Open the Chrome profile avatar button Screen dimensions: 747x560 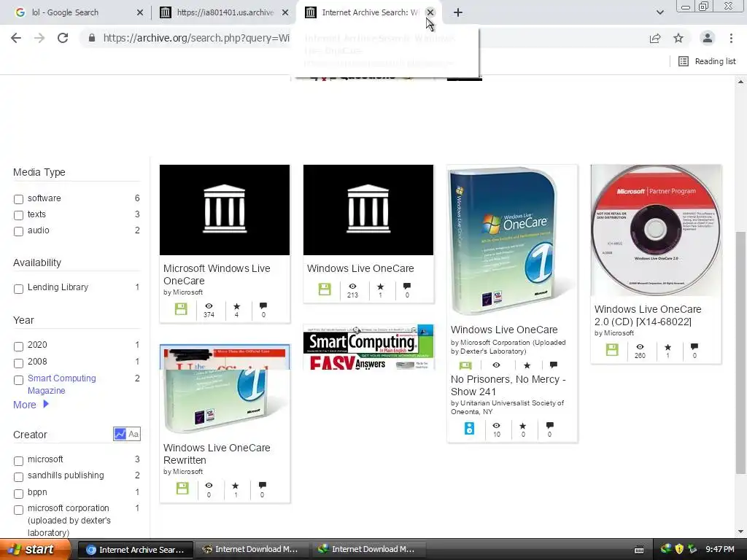[708, 38]
